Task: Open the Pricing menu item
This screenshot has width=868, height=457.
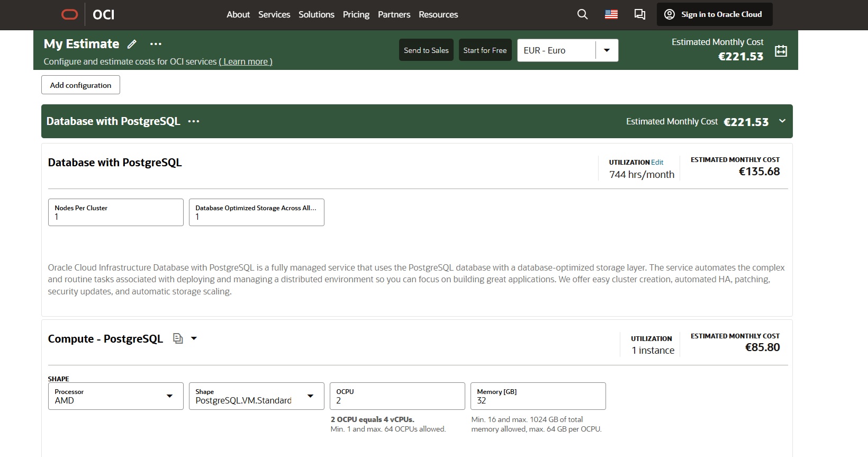Action: pos(356,14)
